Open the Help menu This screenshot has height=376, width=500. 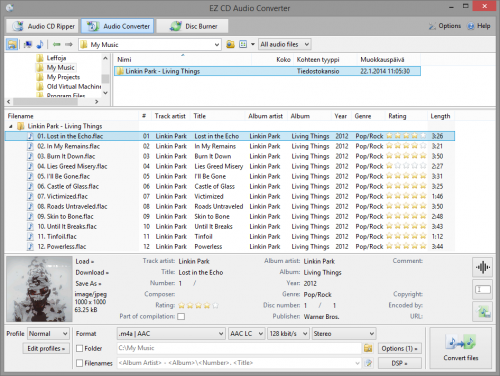click(479, 26)
